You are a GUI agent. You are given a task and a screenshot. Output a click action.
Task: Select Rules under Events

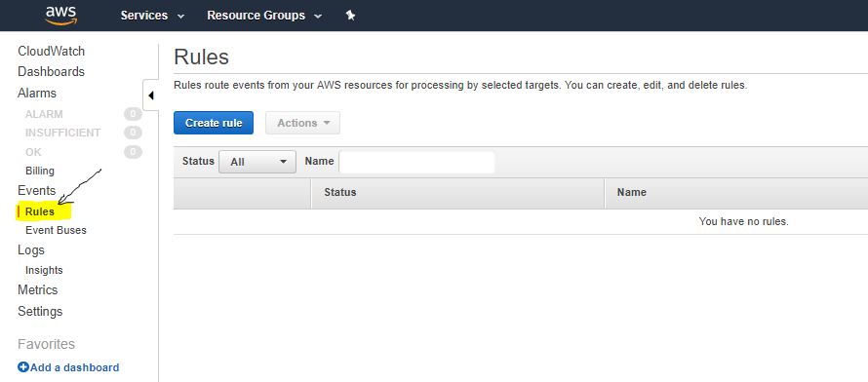(40, 211)
